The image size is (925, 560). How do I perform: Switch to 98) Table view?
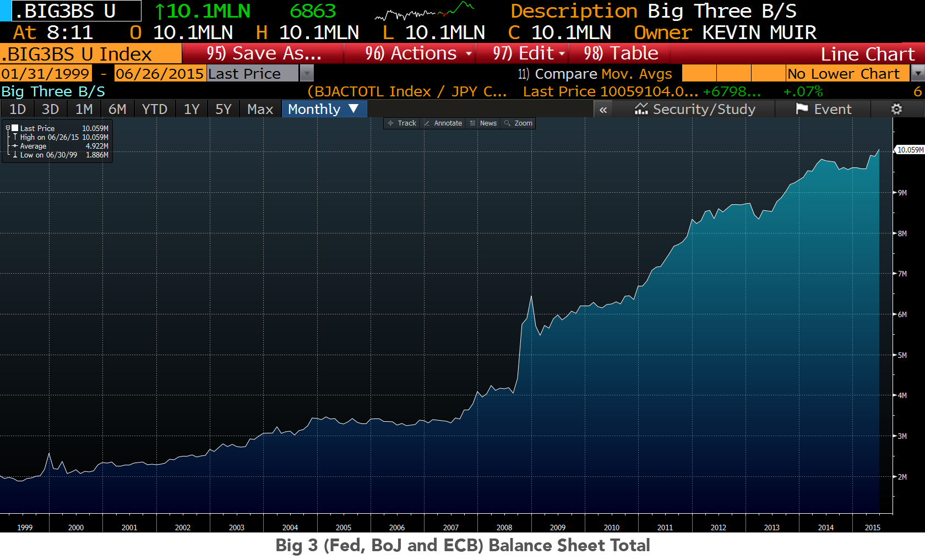(x=621, y=53)
